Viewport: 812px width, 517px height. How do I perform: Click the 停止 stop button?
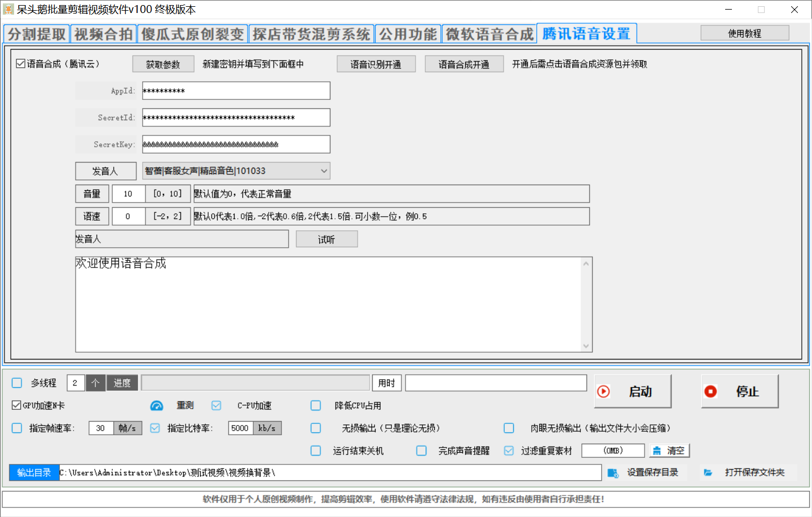pyautogui.click(x=740, y=391)
